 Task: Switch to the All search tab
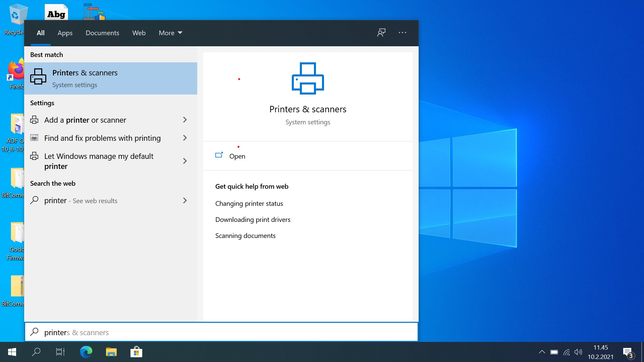click(x=41, y=33)
